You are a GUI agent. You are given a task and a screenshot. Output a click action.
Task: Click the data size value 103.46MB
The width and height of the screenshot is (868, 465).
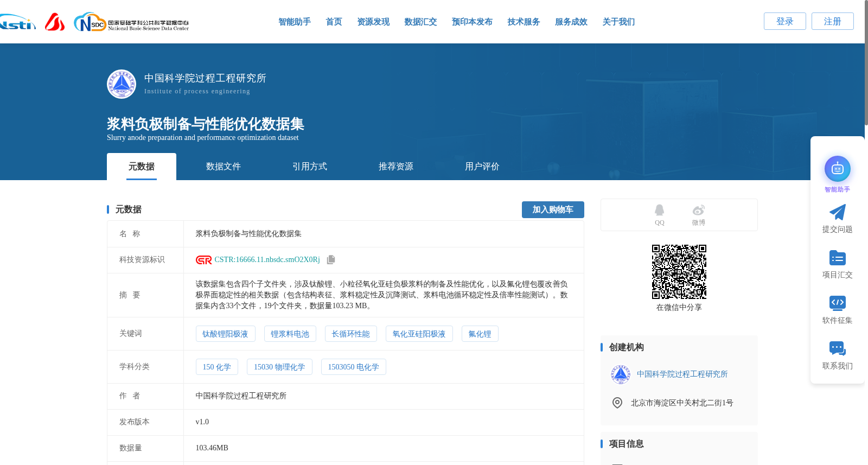pyautogui.click(x=212, y=448)
